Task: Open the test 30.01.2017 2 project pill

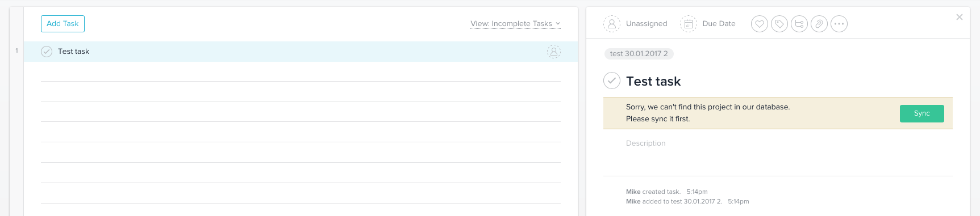Action: point(639,54)
